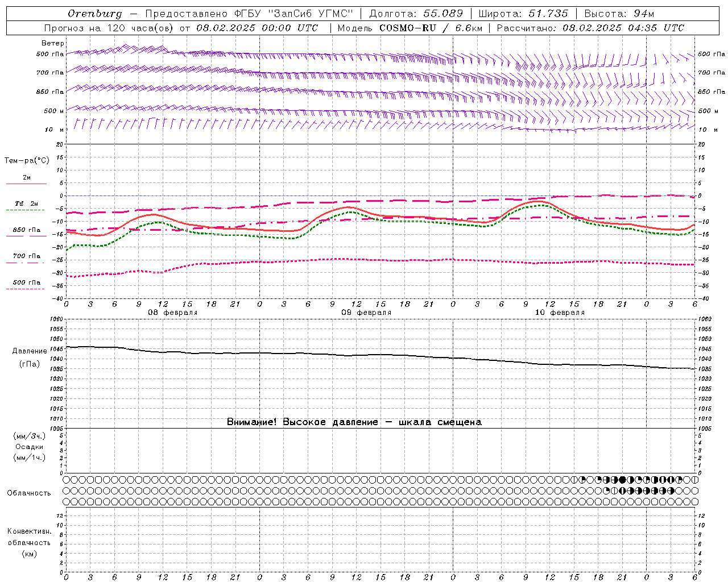Click the Тем-ра(°C) axis title
Screen dimensions: 728x582
coord(27,161)
